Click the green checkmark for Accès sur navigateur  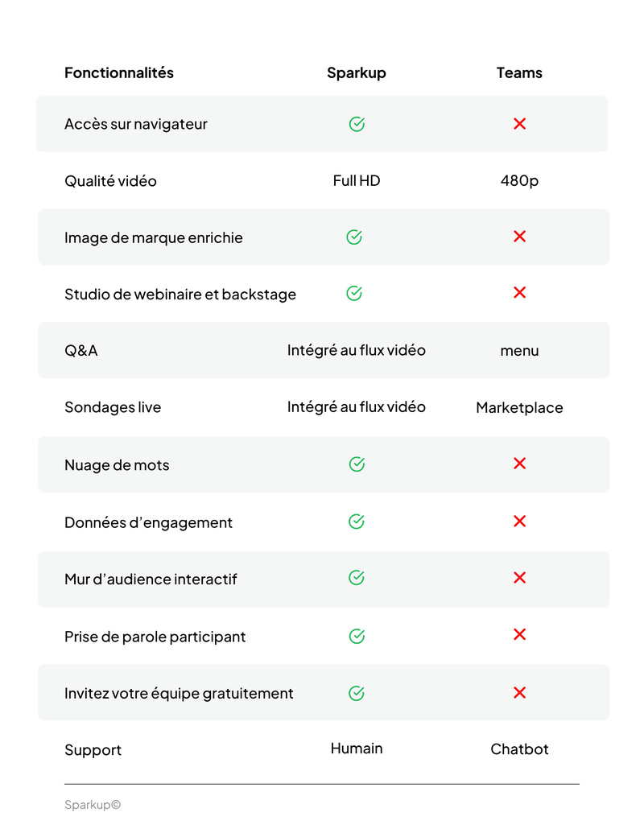(357, 124)
